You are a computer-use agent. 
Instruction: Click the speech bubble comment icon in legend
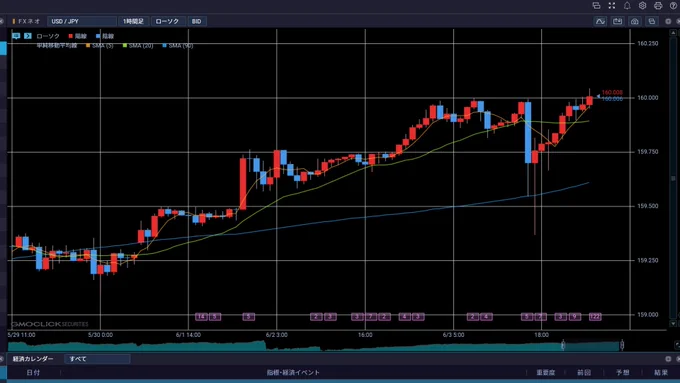coord(16,36)
